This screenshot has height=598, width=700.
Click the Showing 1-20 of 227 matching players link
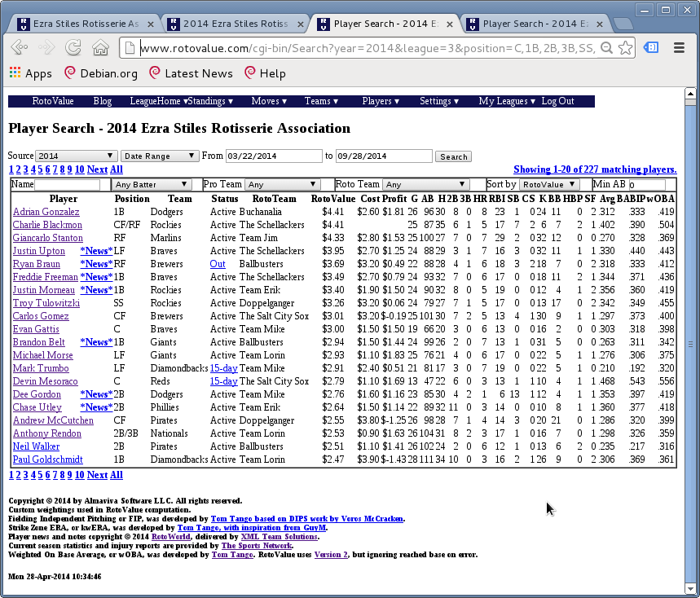tap(595, 169)
